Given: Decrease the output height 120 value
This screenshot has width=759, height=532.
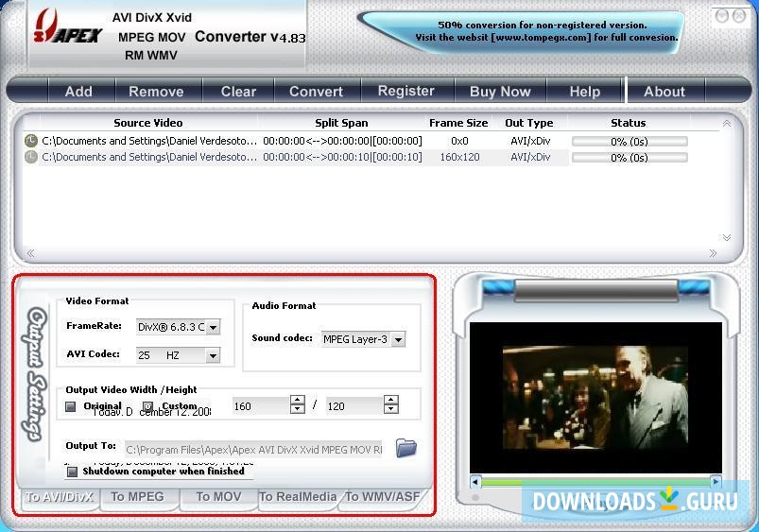Looking at the screenshot, I should (x=390, y=409).
